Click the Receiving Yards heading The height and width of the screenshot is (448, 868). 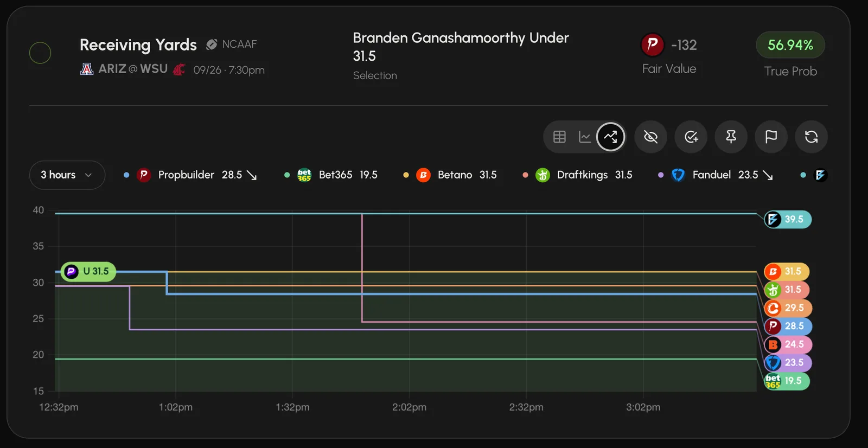pyautogui.click(x=138, y=44)
